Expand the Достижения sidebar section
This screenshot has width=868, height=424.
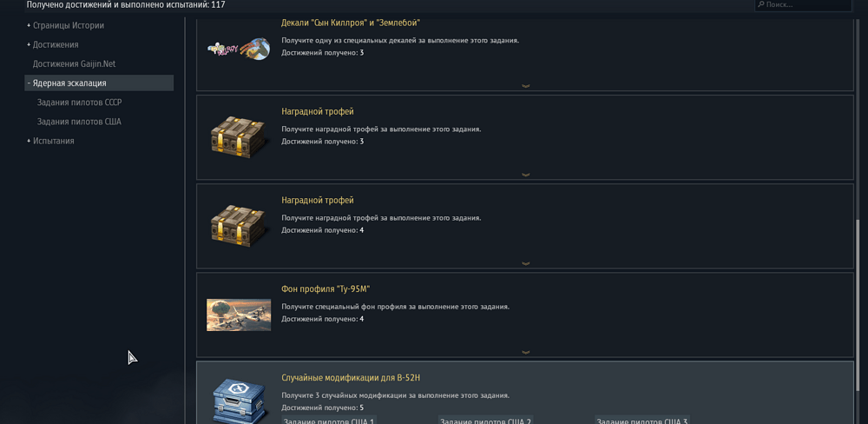53,45
